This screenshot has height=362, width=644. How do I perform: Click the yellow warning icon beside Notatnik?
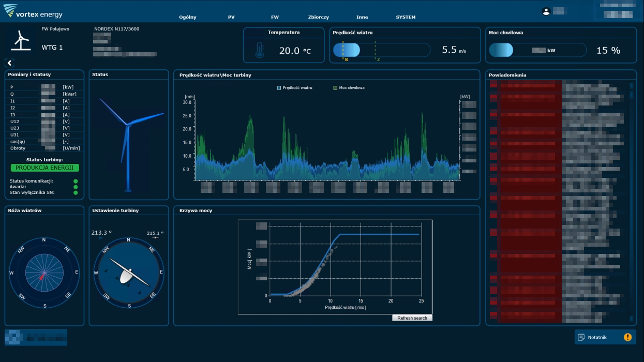click(627, 337)
